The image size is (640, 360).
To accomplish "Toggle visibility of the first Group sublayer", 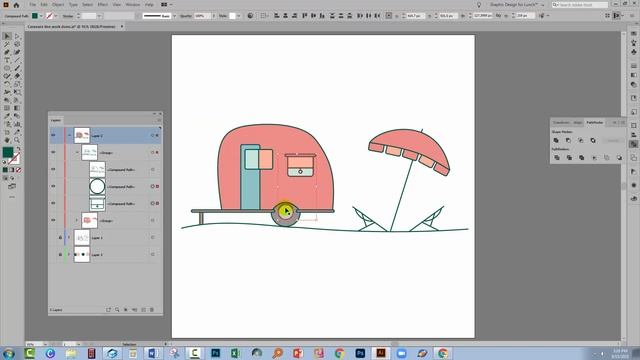I will 53,152.
